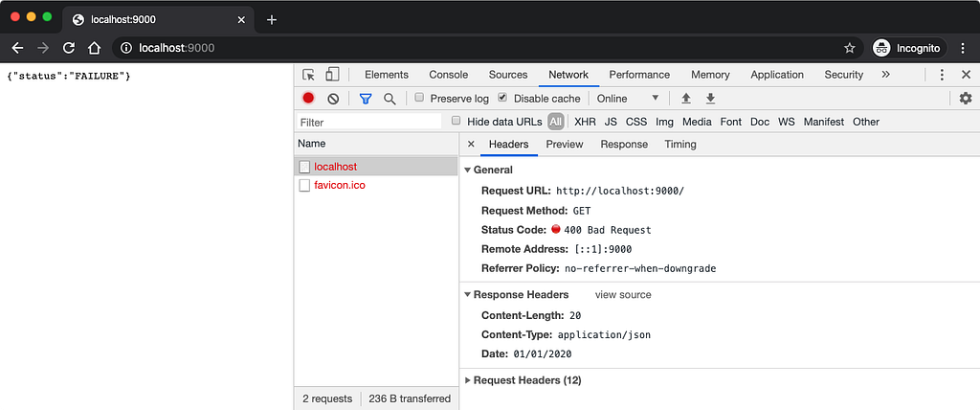
Task: Enable Hide data URLs checkbox
Action: [x=457, y=121]
